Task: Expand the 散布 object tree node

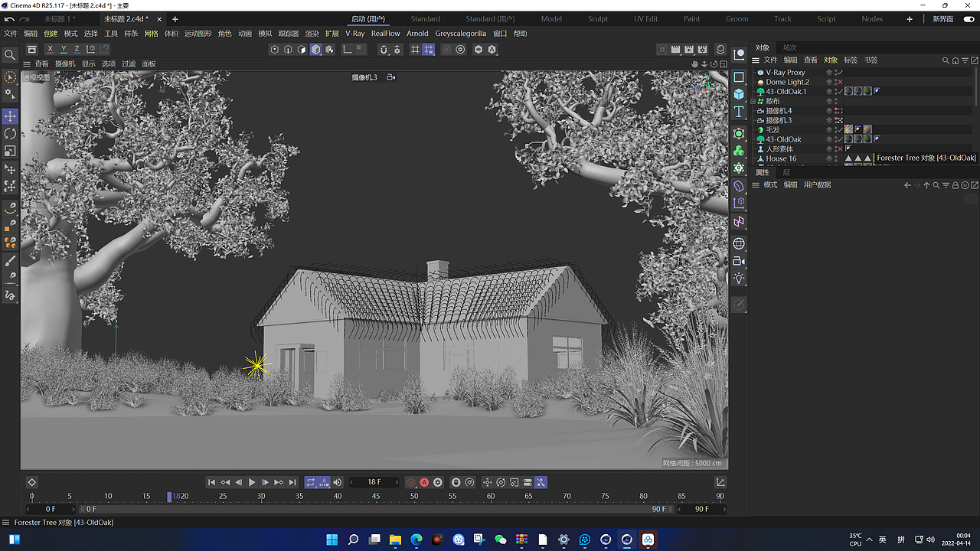Action: [753, 101]
